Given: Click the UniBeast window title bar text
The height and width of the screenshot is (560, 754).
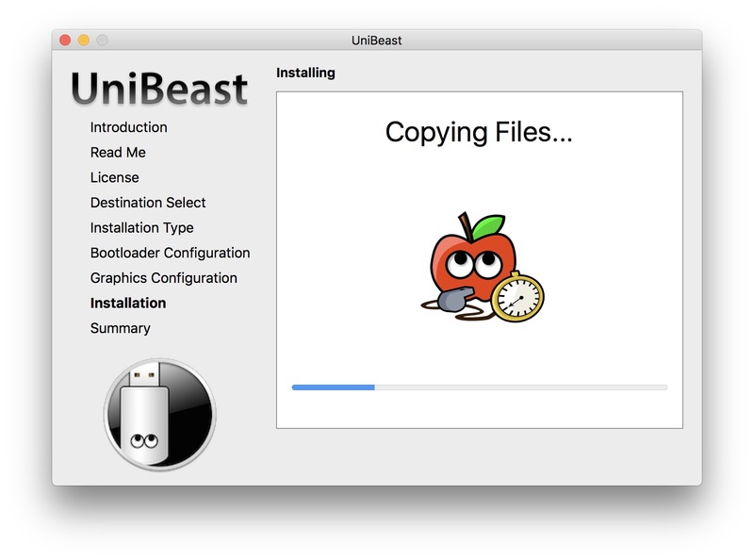Looking at the screenshot, I should [376, 41].
